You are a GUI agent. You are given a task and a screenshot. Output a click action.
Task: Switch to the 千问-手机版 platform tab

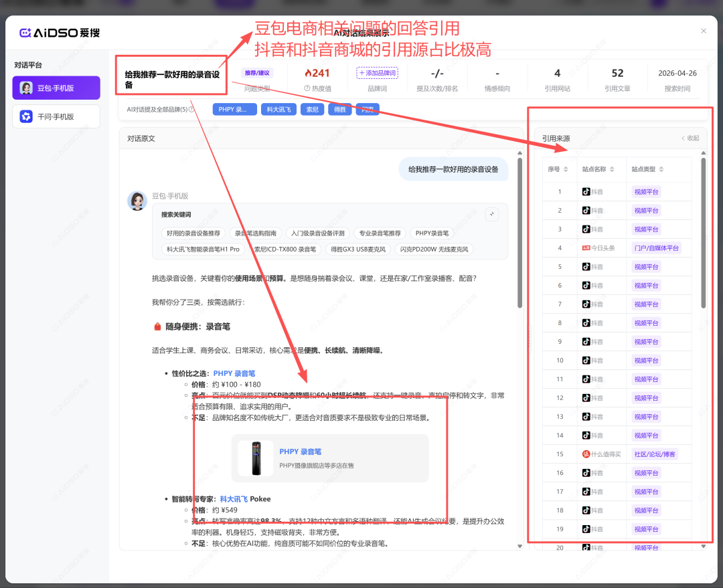(56, 116)
